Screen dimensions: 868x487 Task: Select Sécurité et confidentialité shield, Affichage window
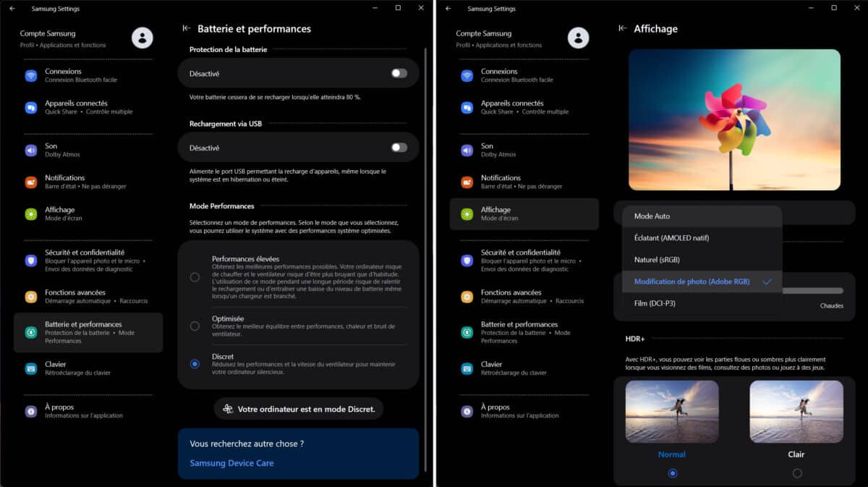[x=467, y=261]
